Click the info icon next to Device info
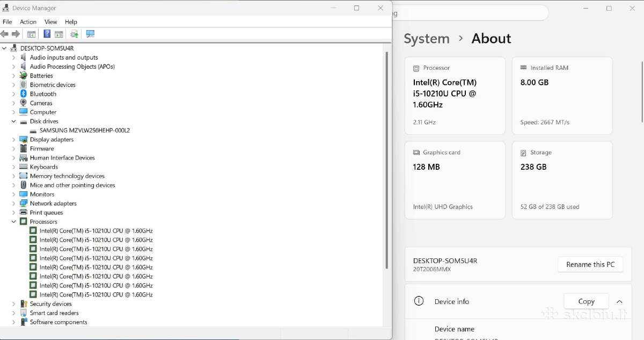This screenshot has height=340, width=644. [x=419, y=301]
